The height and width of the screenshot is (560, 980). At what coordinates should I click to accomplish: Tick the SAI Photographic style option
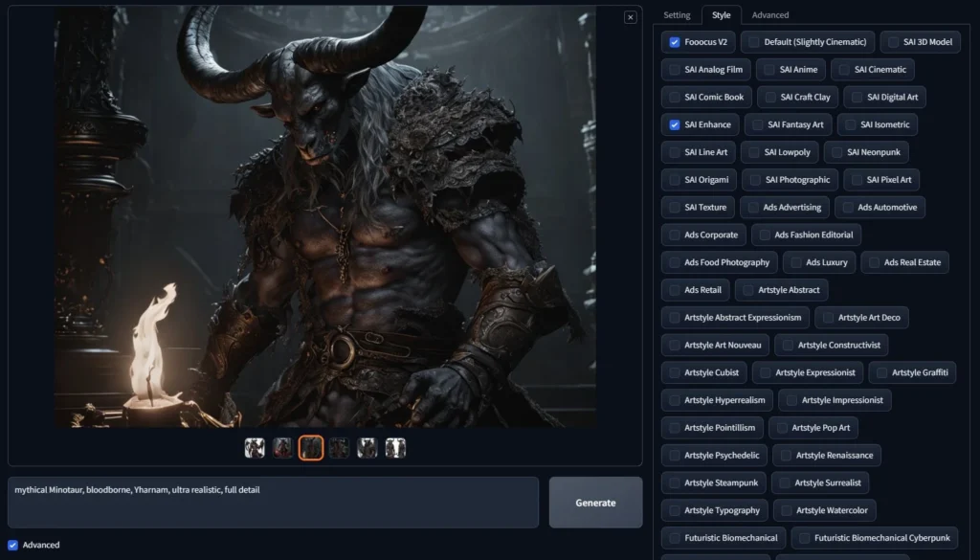(756, 180)
